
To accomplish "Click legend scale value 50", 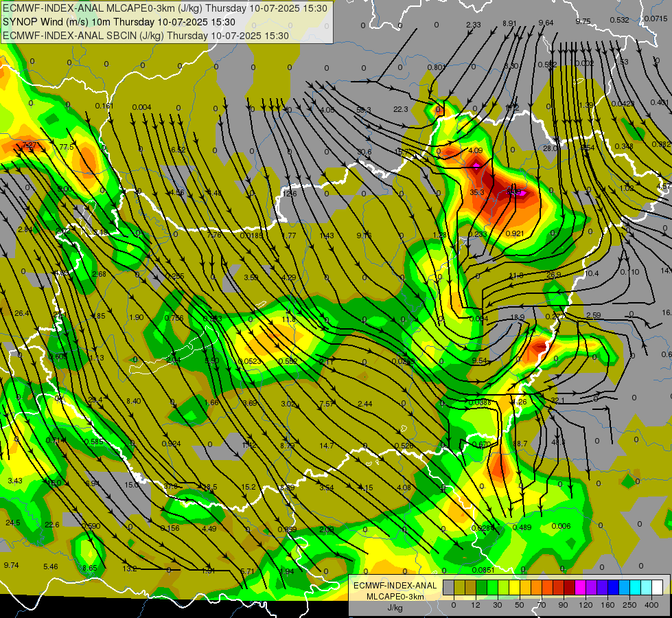I will (x=520, y=605).
